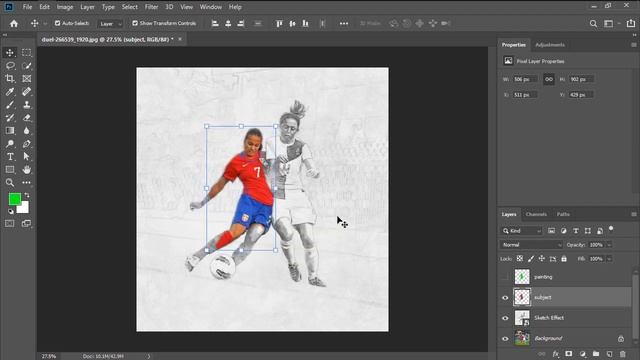Select the Crop tool
The height and width of the screenshot is (360, 640).
[10, 78]
